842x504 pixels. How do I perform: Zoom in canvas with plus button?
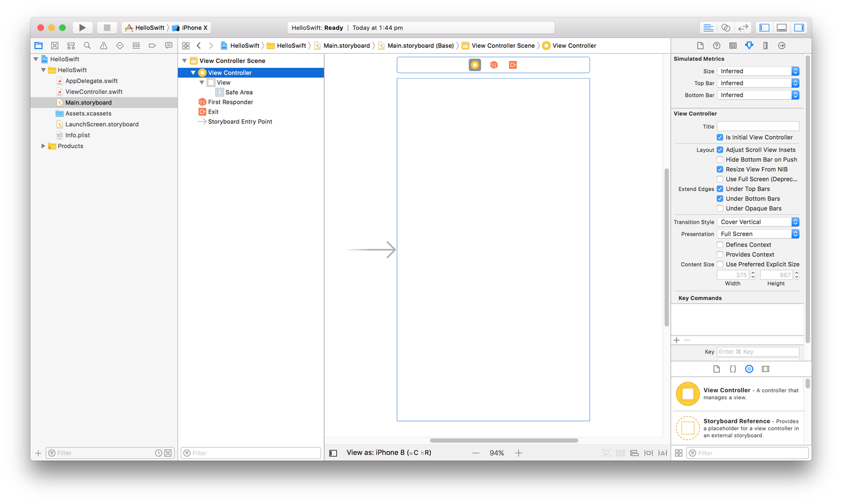click(x=519, y=453)
